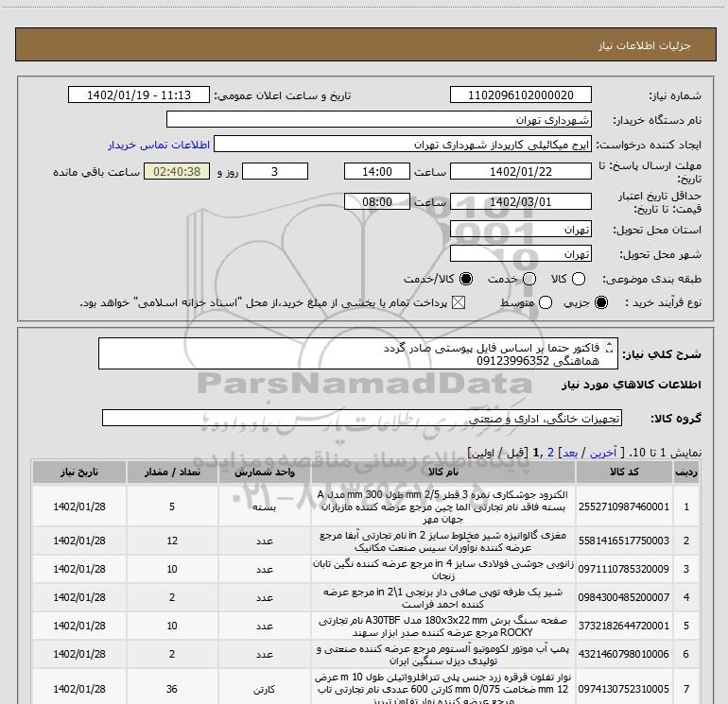Click unit کارتن in row 7
The width and height of the screenshot is (728, 704).
click(x=264, y=690)
